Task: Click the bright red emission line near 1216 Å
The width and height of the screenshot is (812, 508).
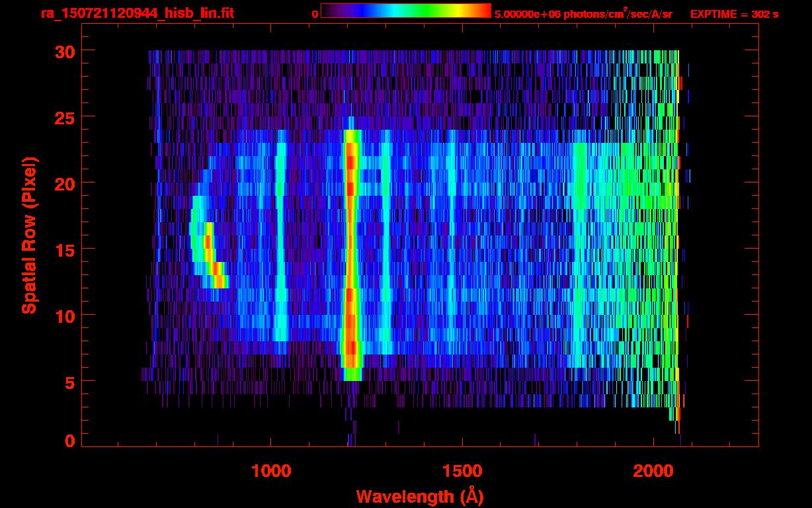Action: [351, 255]
